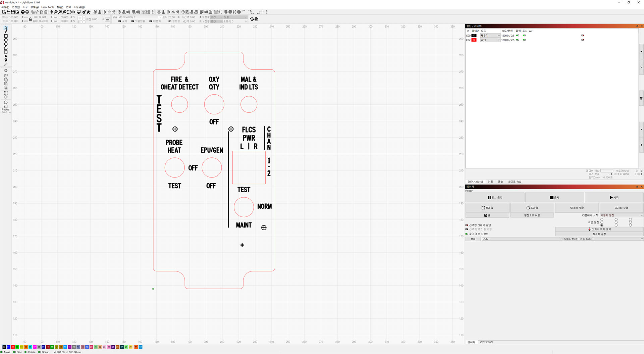The image size is (644, 354).
Task: Open GRBL-M3 device dropdown
Action: [603, 239]
